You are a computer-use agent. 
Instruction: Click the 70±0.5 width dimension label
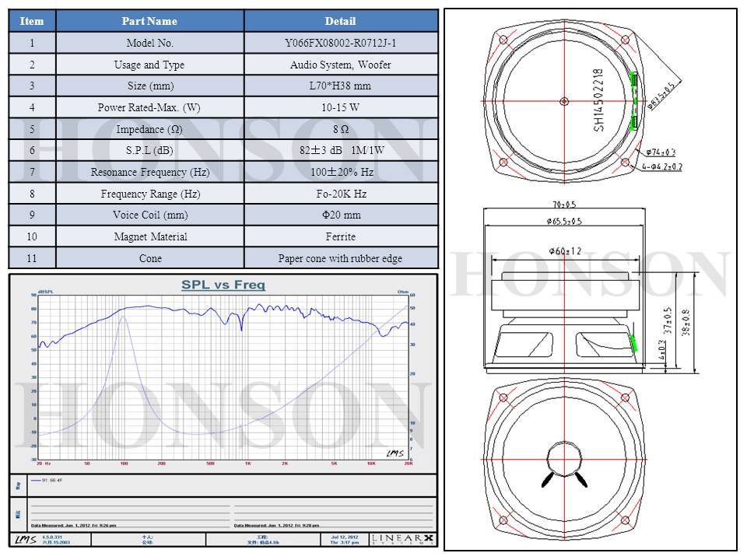563,205
